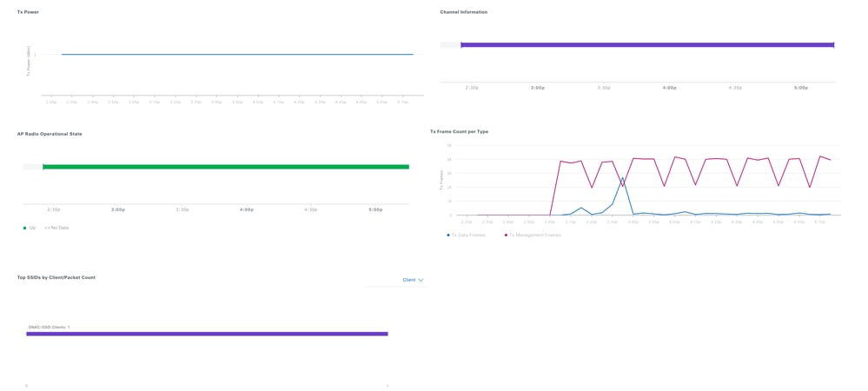Click the gray no-data segment in AP Radio state
The width and height of the screenshot is (868, 391).
point(33,167)
